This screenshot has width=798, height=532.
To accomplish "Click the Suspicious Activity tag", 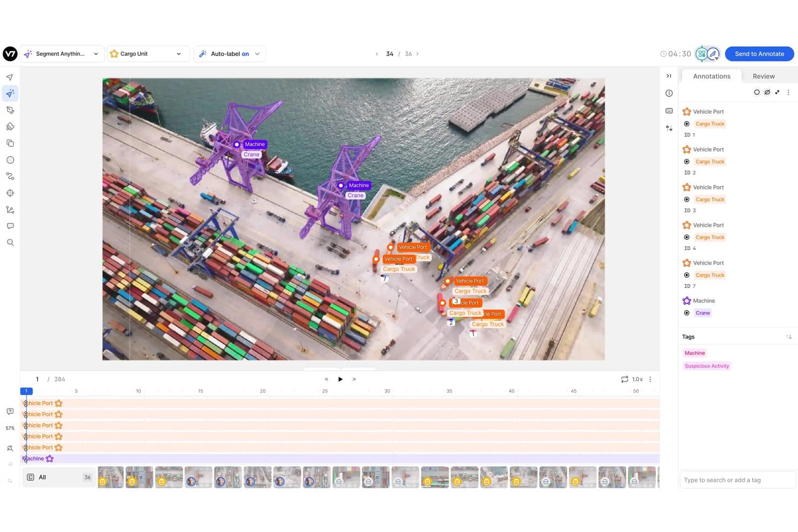I will (x=706, y=366).
